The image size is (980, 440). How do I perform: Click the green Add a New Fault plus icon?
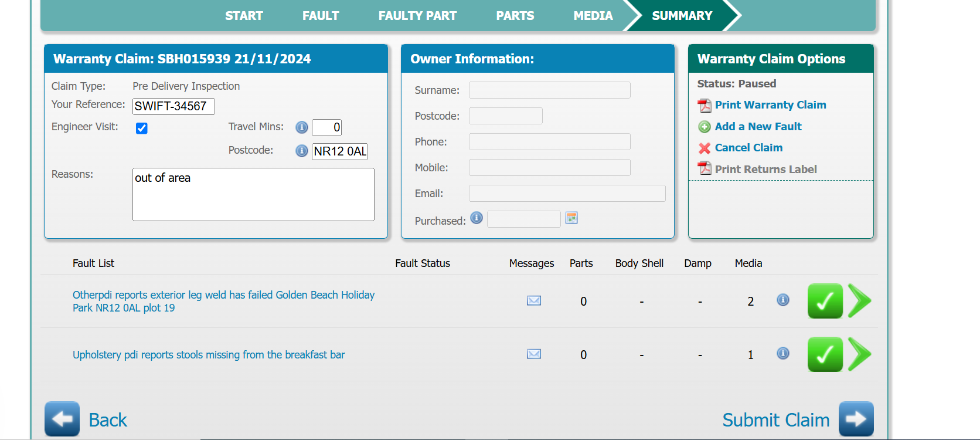(705, 127)
